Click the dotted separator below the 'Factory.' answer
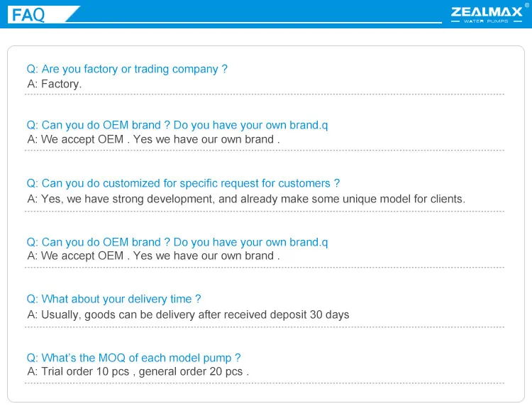The width and height of the screenshot is (532, 416). pyautogui.click(x=265, y=94)
